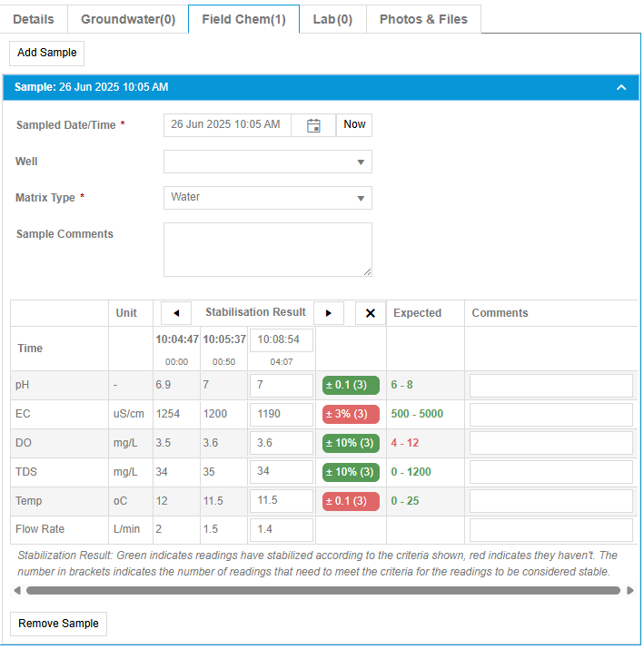Viewport: 644px width, 649px height.
Task: Click the Stabilisation Result header text
Action: pos(255,312)
